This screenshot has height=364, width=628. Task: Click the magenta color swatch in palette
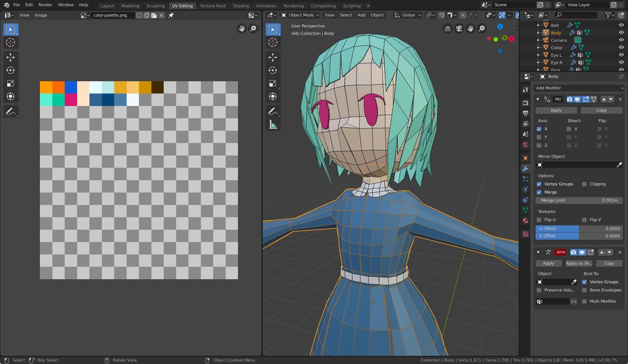[71, 99]
